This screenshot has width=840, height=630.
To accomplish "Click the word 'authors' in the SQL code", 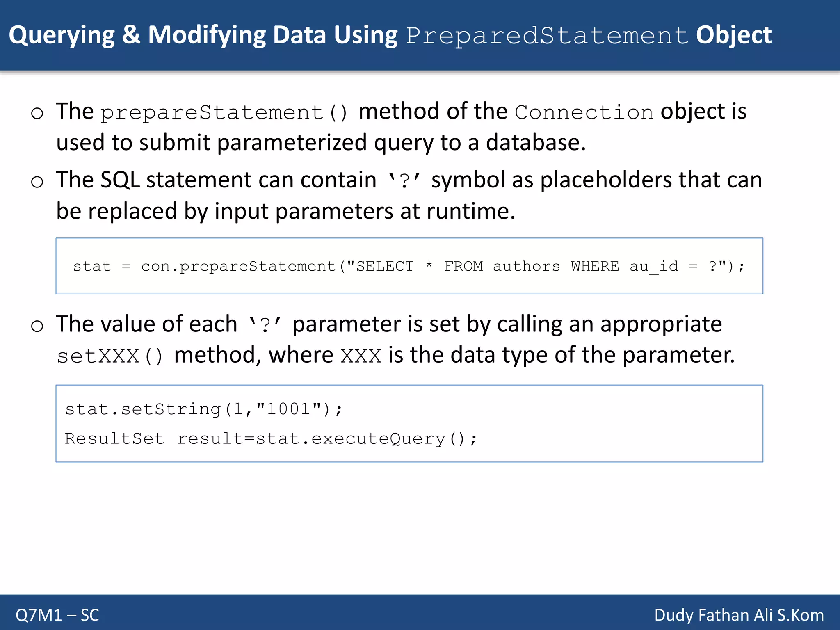I will pyautogui.click(x=526, y=266).
